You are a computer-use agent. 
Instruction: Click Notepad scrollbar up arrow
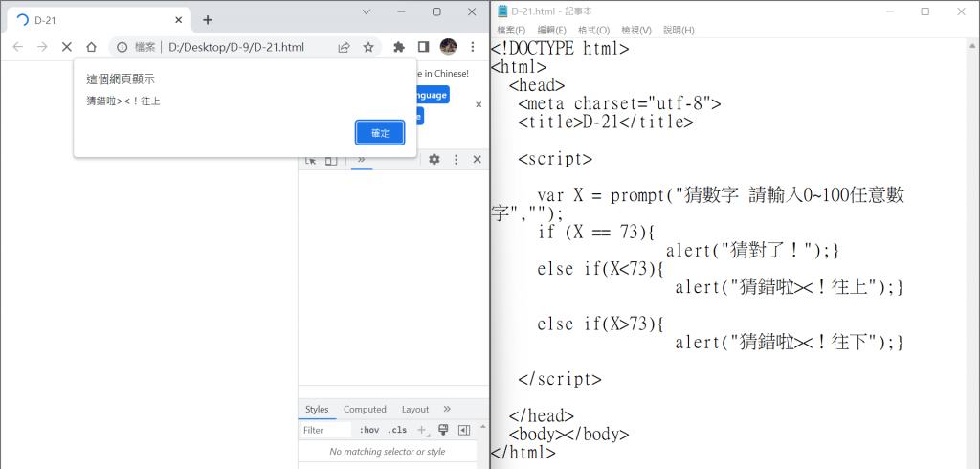[973, 44]
